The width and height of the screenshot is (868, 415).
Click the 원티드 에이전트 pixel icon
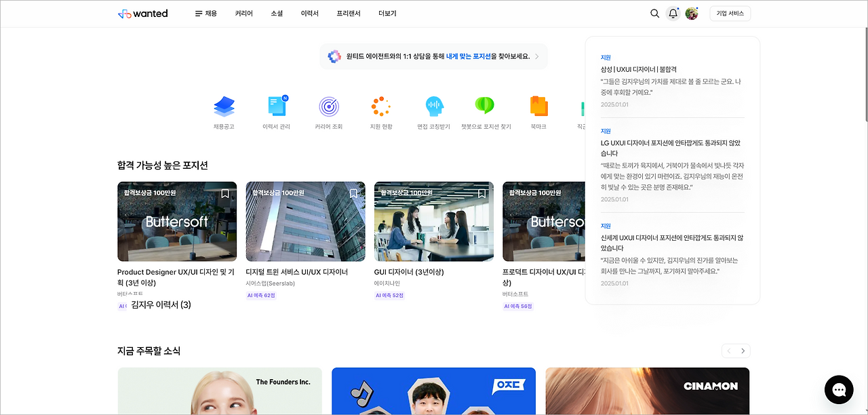(x=334, y=56)
